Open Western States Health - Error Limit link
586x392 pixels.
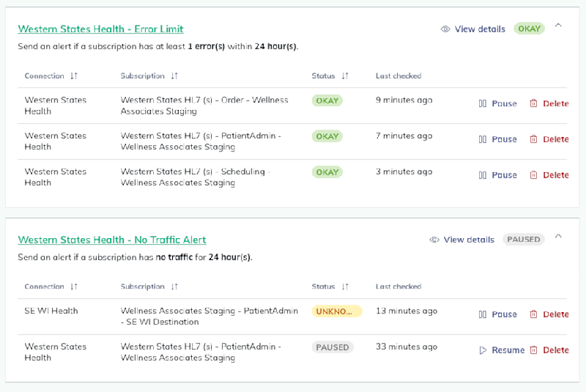coord(100,29)
